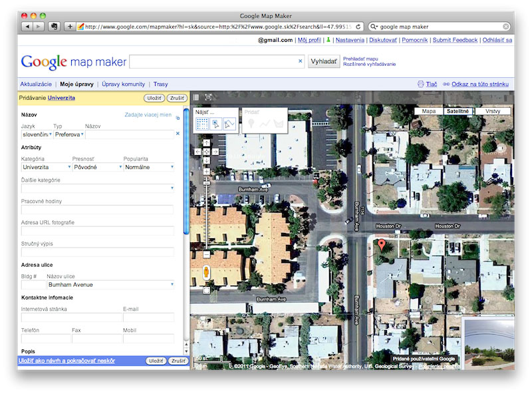Pan the map right with arrow
532x394 pixels.
point(215,152)
